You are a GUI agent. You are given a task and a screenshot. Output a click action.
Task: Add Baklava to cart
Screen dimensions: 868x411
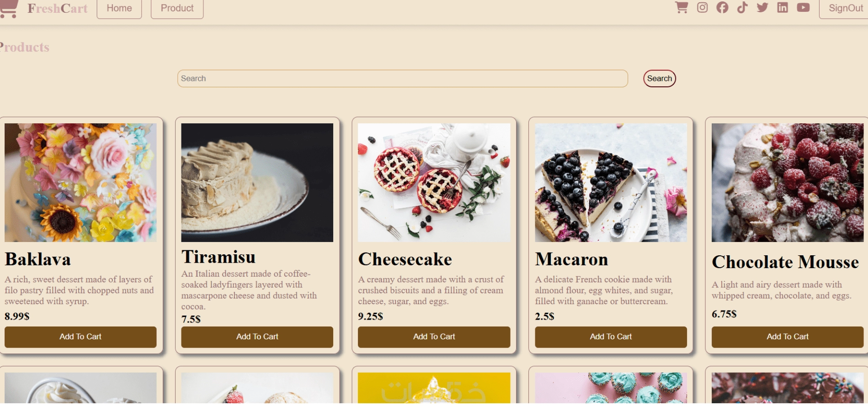(80, 337)
